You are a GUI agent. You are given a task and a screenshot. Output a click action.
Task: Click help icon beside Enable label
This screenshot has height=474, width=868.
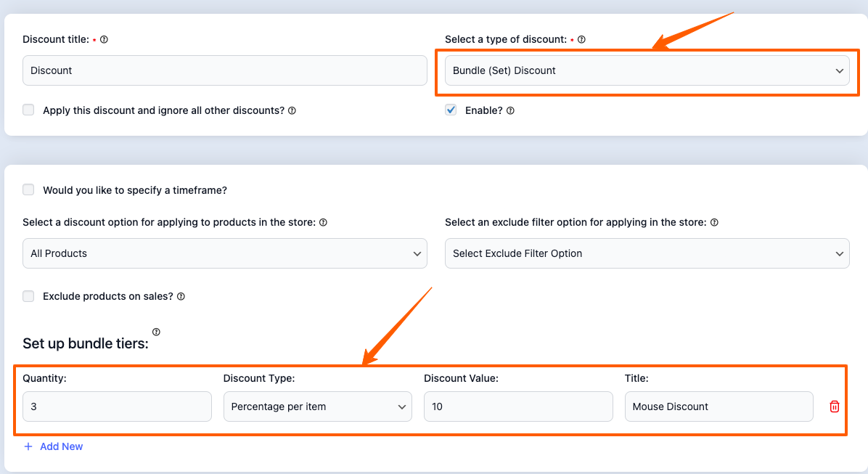pos(510,111)
